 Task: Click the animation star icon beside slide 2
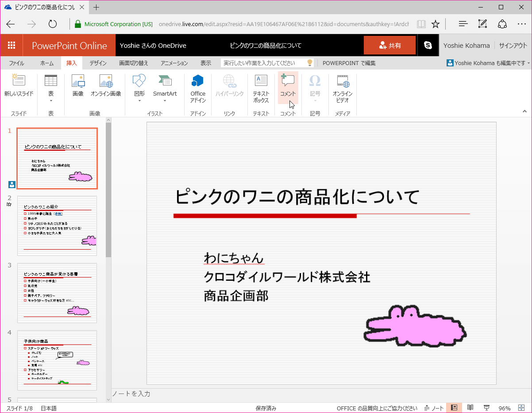coord(9,205)
